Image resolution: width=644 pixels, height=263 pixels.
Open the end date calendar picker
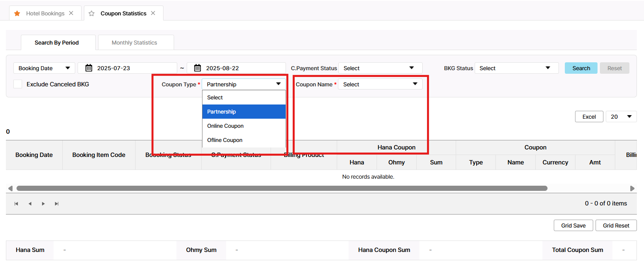pyautogui.click(x=198, y=68)
